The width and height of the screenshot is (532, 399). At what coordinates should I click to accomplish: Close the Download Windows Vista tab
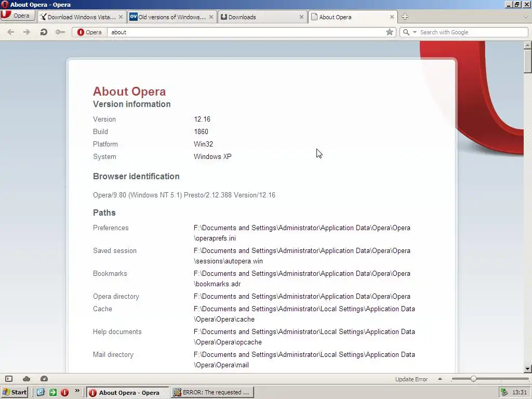click(x=121, y=17)
